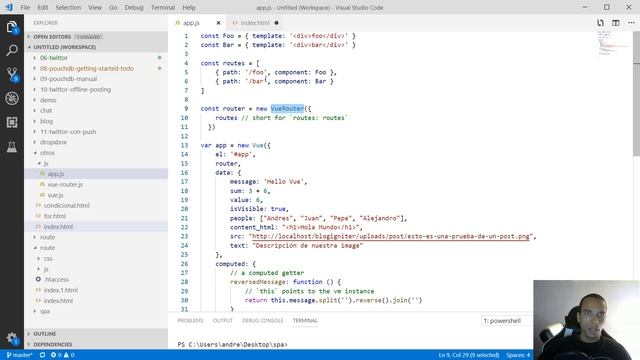
Task: Open the Manage gear icon
Action: tap(12, 338)
